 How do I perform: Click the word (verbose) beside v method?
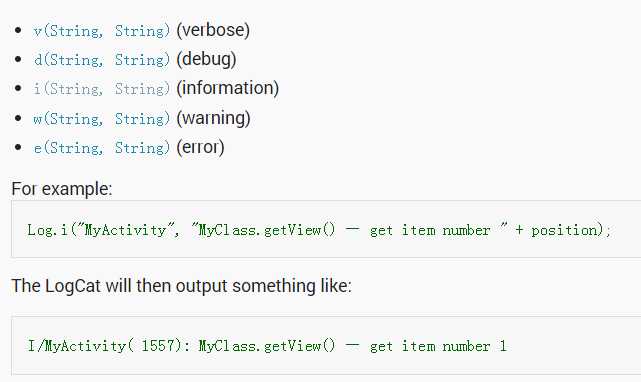tap(213, 30)
